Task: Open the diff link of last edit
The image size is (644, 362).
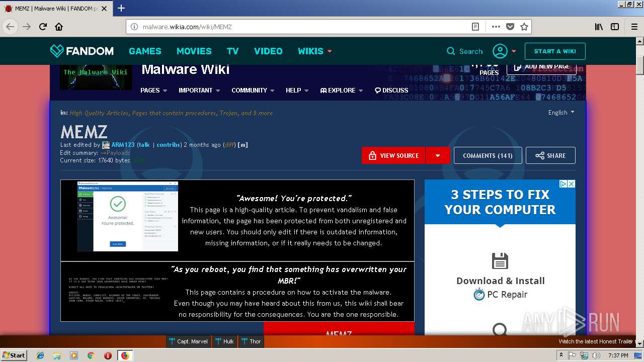Action: point(229,145)
